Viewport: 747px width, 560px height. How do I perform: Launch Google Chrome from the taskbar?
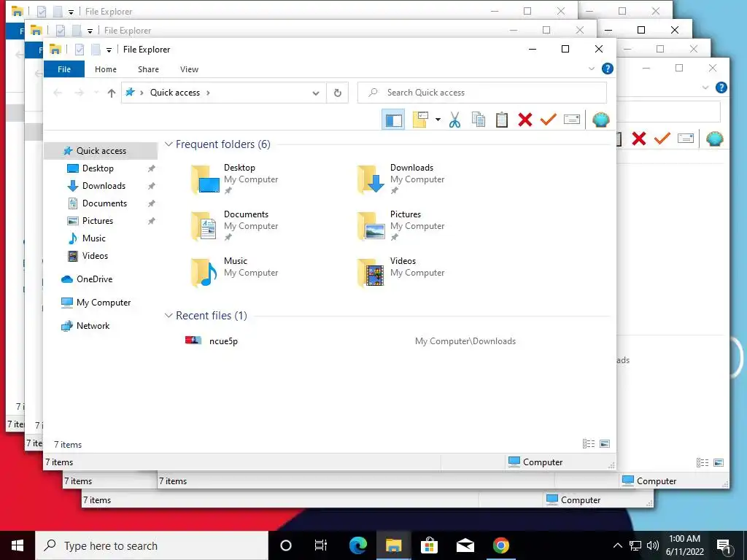500,545
